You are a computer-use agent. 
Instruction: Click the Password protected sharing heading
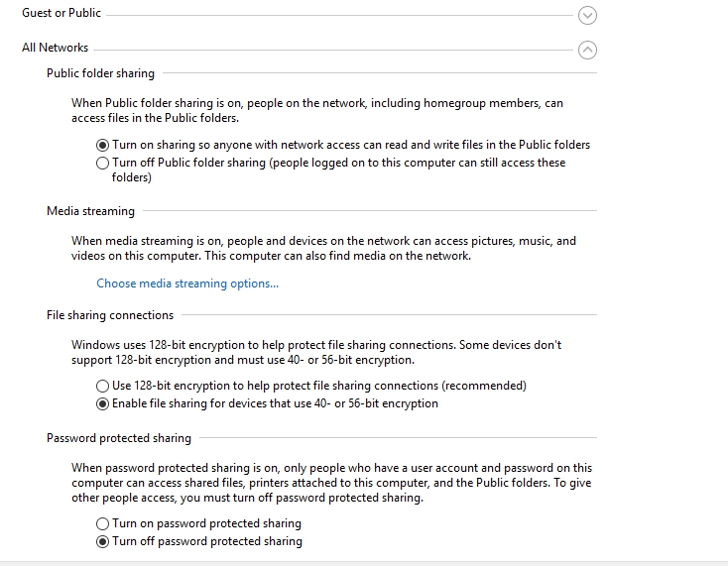point(119,438)
